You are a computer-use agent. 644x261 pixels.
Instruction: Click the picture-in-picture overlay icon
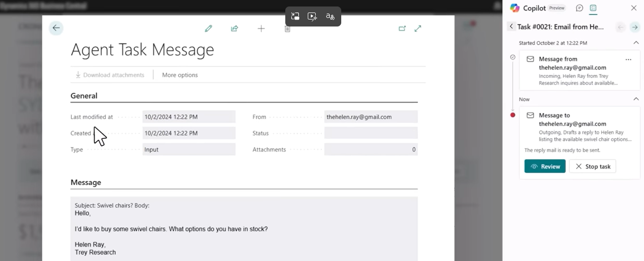(295, 16)
